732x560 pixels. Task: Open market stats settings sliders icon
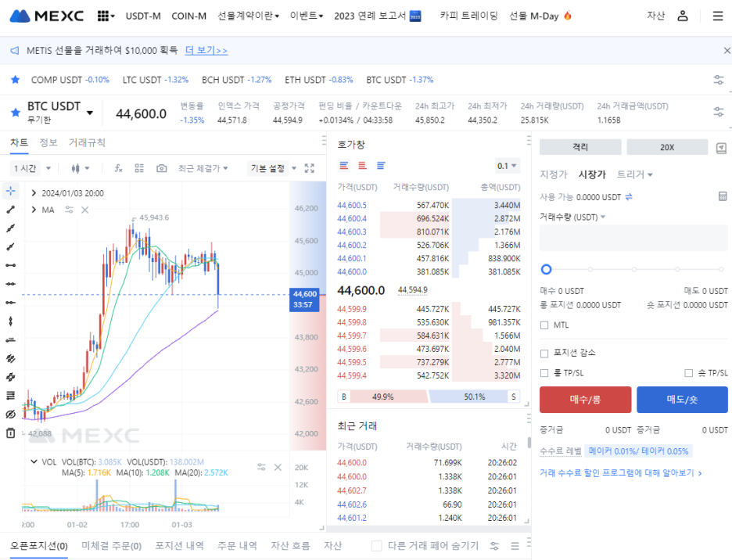coord(719,112)
